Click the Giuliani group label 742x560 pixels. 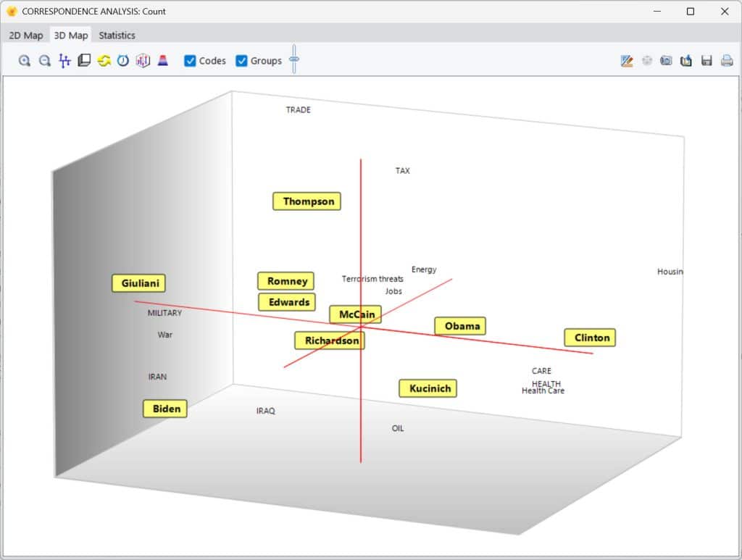(138, 283)
